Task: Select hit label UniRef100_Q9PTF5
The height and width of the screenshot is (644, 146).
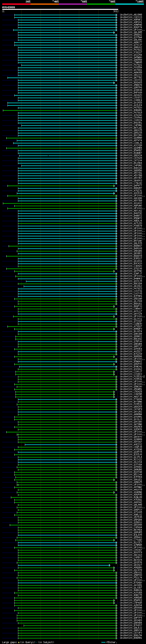Action: click(x=131, y=618)
